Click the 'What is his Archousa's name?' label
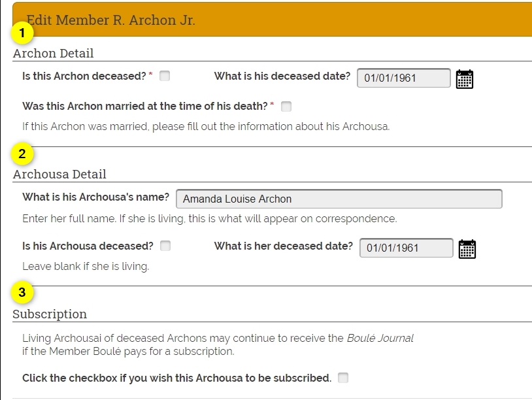Viewport: 532px width, 400px height. tap(95, 197)
